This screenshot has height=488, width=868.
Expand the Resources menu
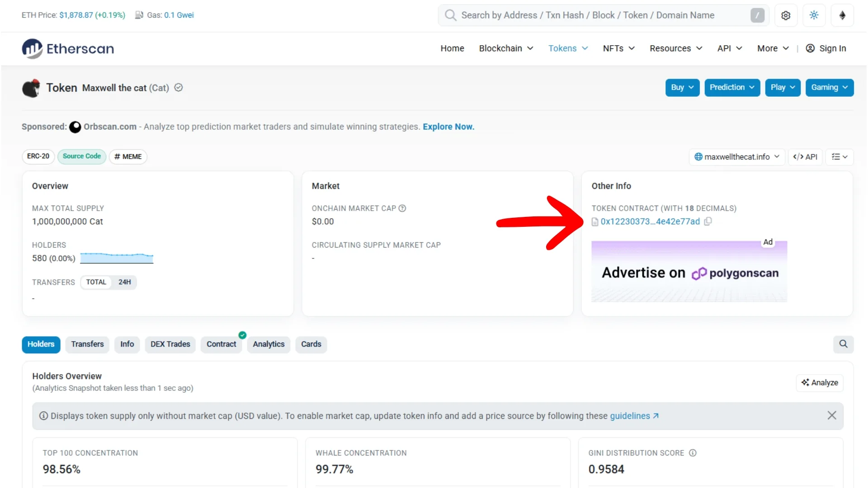coord(676,48)
